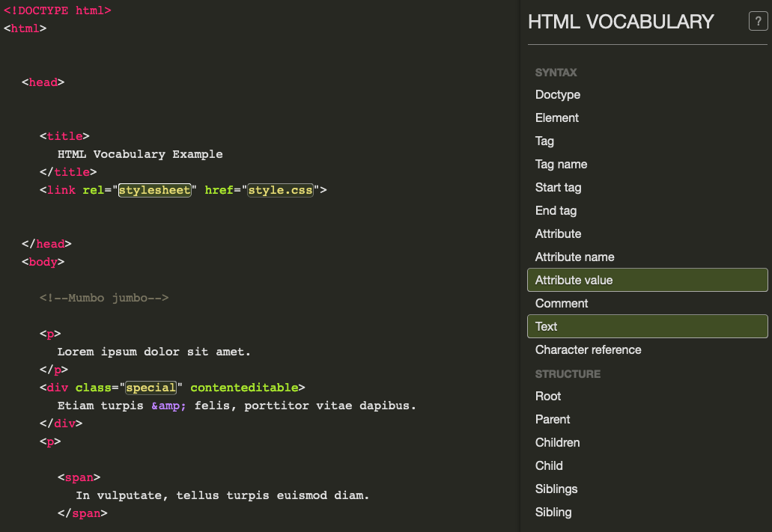This screenshot has height=532, width=772.
Task: Select Root under Structure
Action: (548, 397)
